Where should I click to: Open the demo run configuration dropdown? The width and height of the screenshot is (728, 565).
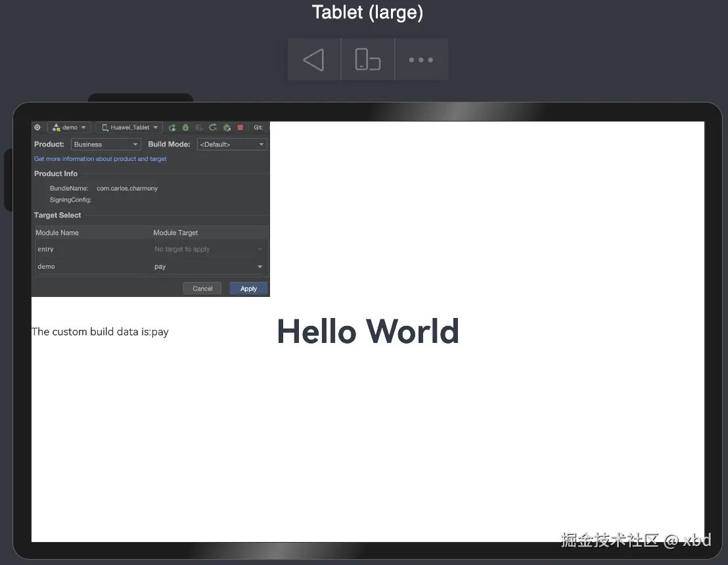pyautogui.click(x=69, y=127)
